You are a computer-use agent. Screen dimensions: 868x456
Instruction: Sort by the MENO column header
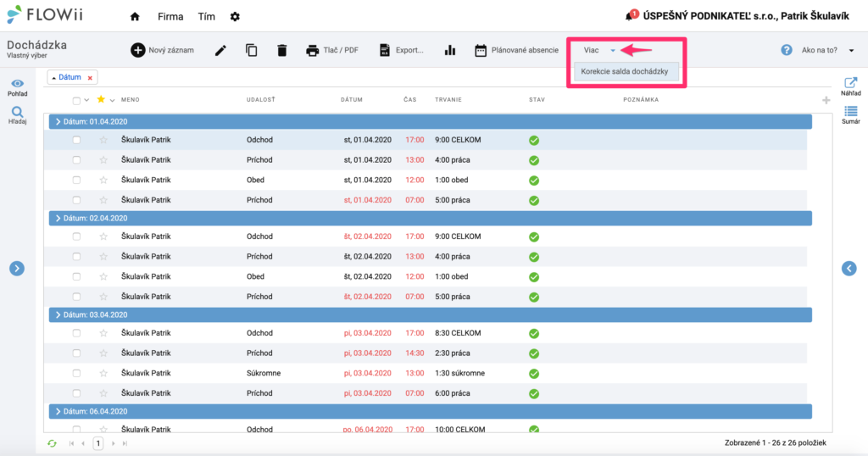tap(131, 100)
